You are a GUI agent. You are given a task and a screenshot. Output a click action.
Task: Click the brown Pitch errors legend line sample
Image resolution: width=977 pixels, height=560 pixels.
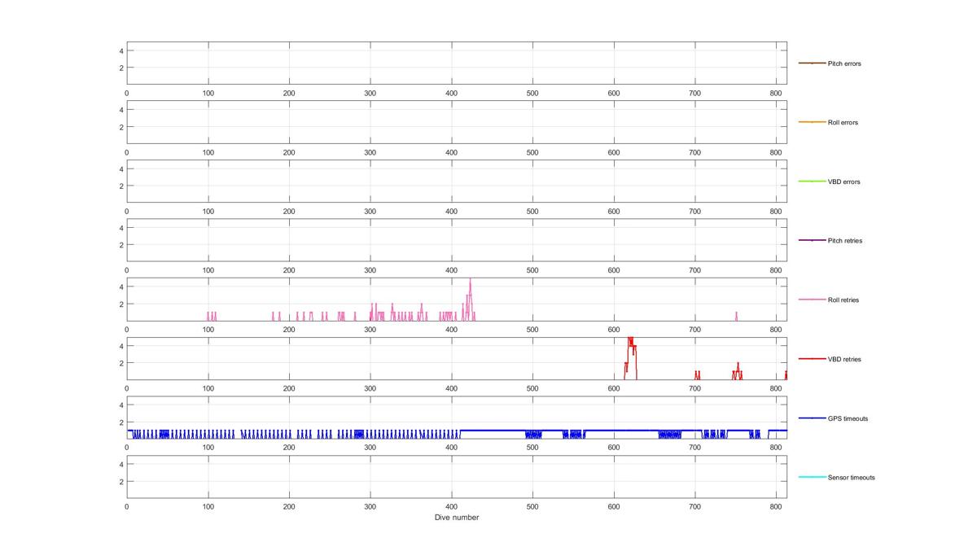coord(812,63)
